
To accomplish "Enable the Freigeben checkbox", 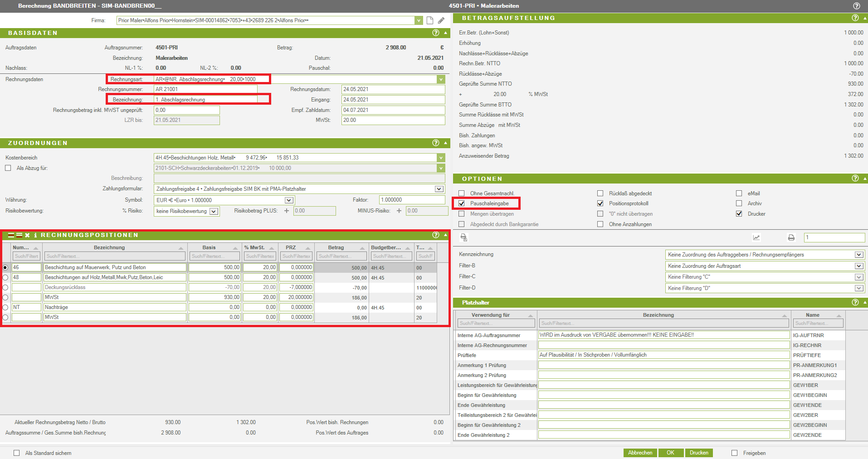I will click(734, 453).
